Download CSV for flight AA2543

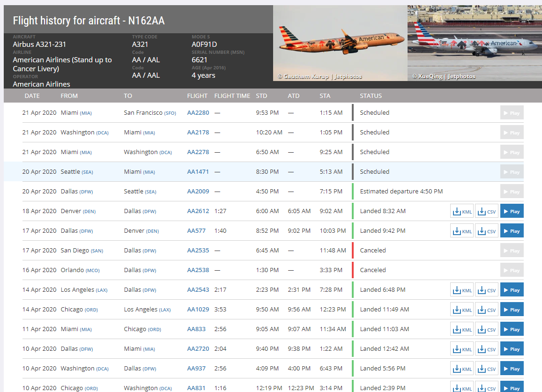[x=487, y=290]
